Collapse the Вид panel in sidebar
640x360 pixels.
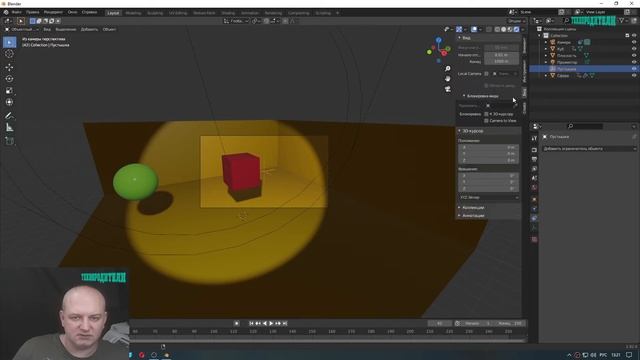point(460,38)
